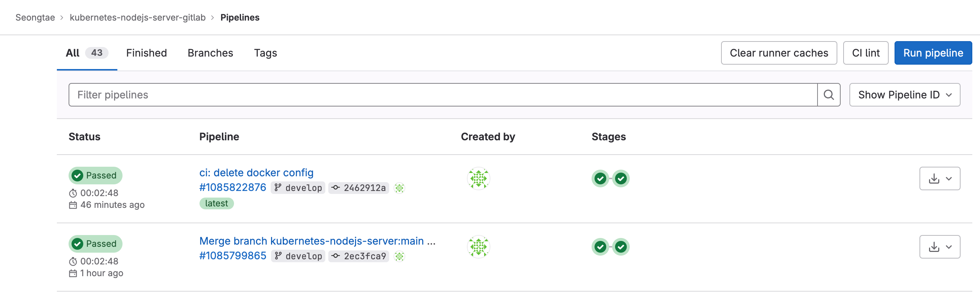Open artifacts download dropdown for pipeline #1085799865

[940, 247]
